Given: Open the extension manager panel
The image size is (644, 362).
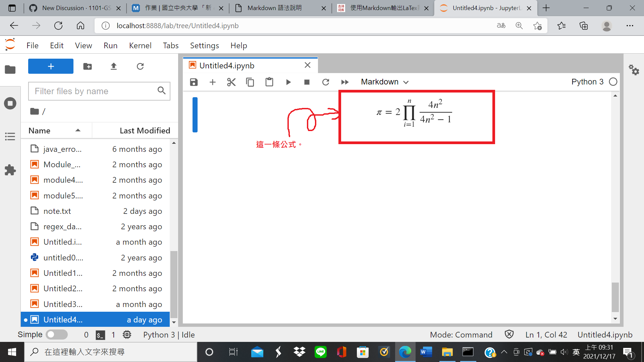Looking at the screenshot, I should 10,170.
